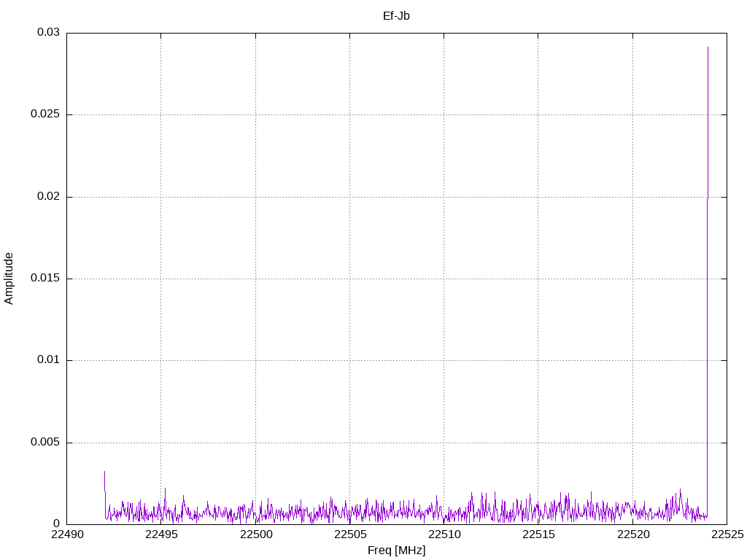Click the 22525 x-axis tick label
The height and width of the screenshot is (560, 747).
[x=727, y=534]
